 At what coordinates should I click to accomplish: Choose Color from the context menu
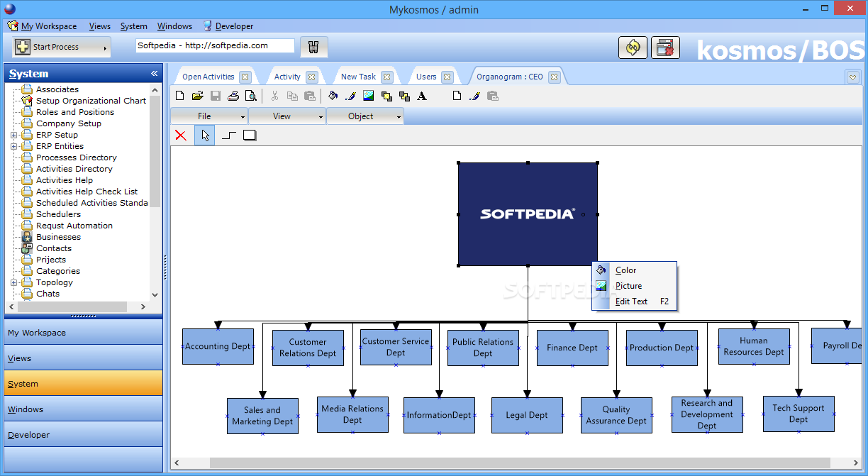point(634,270)
